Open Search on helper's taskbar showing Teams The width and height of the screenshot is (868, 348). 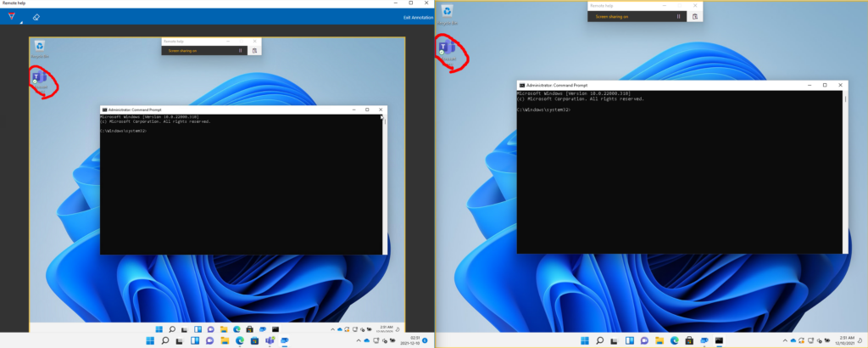point(165,341)
